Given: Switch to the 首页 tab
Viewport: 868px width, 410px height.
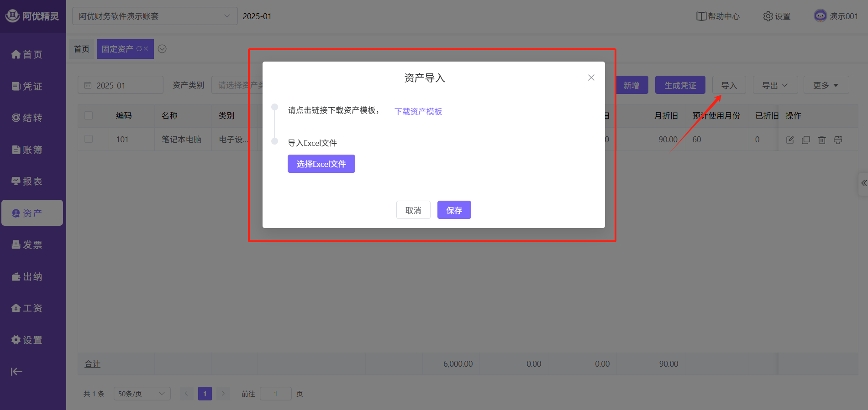Looking at the screenshot, I should click(82, 49).
